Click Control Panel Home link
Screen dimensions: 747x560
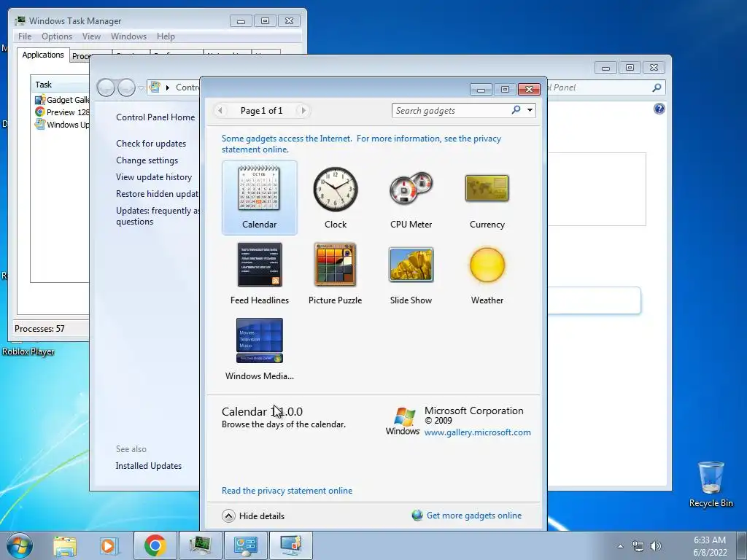coord(155,117)
